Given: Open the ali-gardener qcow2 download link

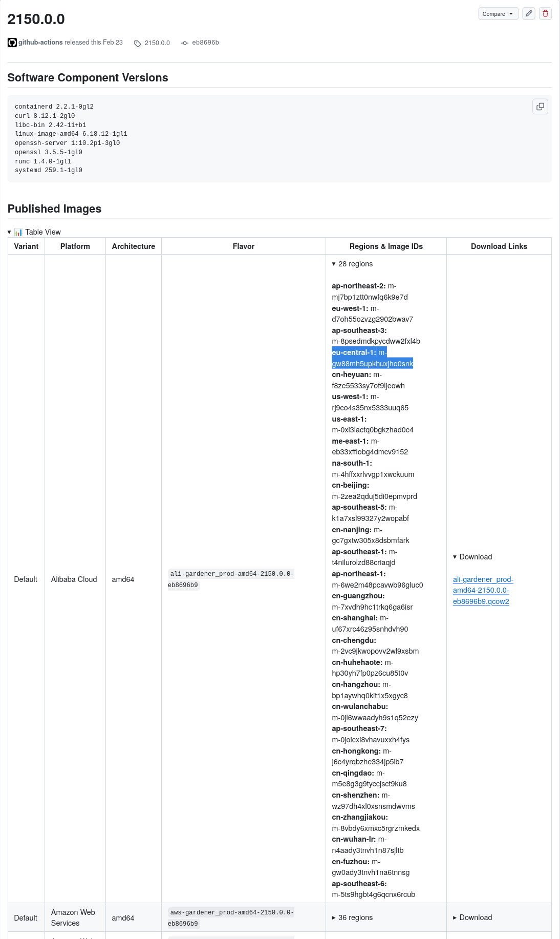Looking at the screenshot, I should [x=483, y=590].
